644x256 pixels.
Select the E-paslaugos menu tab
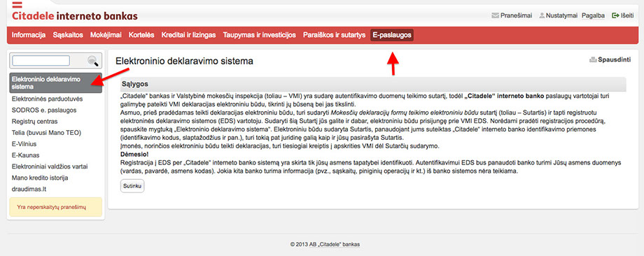(392, 35)
